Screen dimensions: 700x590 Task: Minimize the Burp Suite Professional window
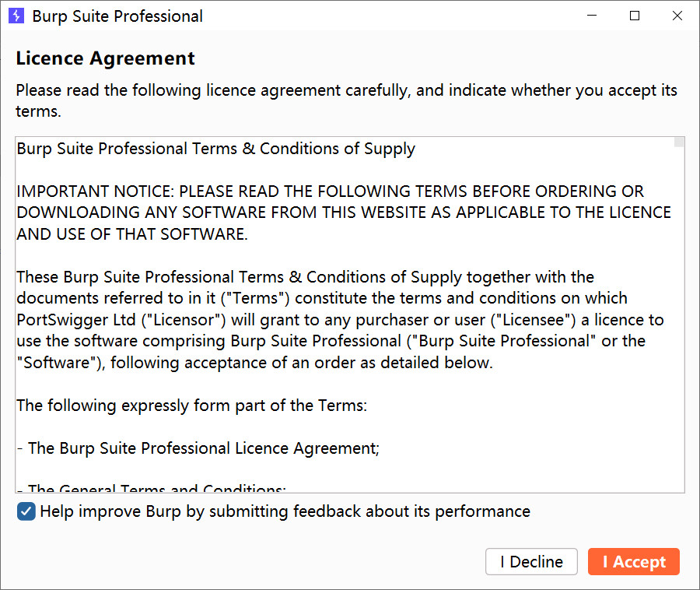[x=591, y=16]
